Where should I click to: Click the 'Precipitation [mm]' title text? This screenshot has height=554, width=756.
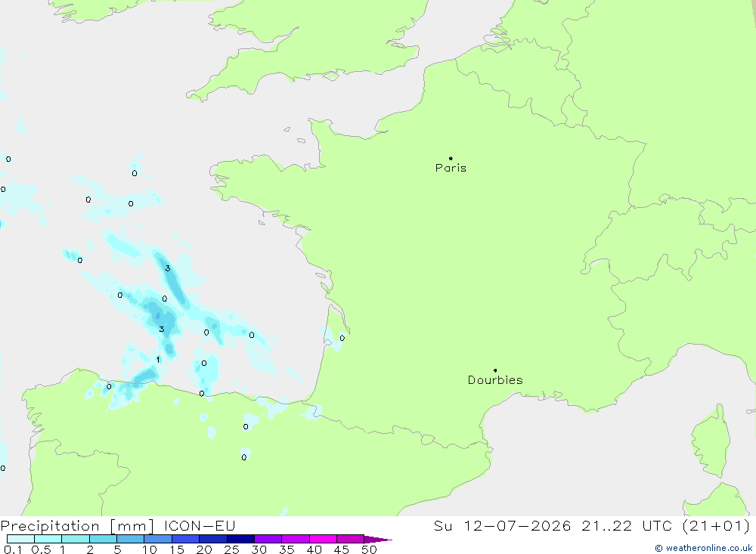coord(77,525)
